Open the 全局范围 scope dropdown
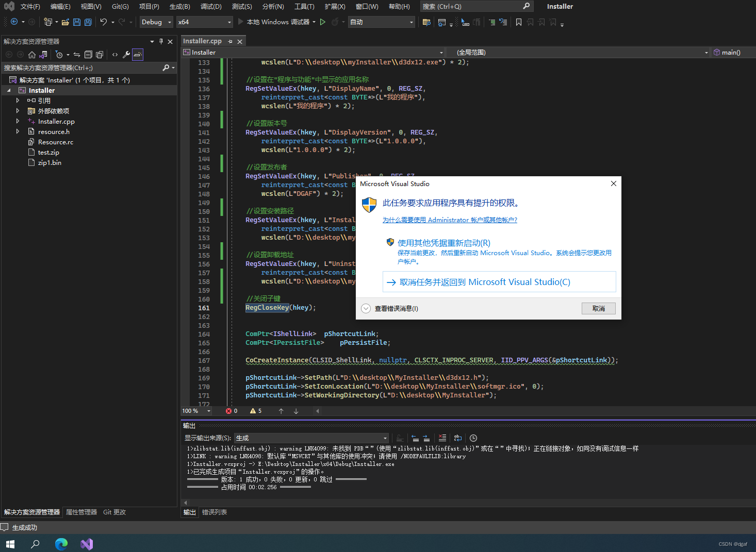 pos(579,52)
